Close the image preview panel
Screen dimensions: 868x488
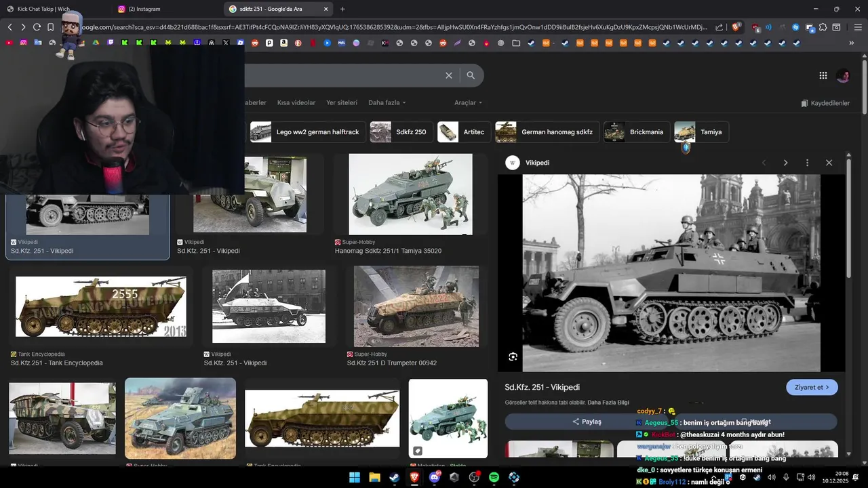click(x=829, y=163)
